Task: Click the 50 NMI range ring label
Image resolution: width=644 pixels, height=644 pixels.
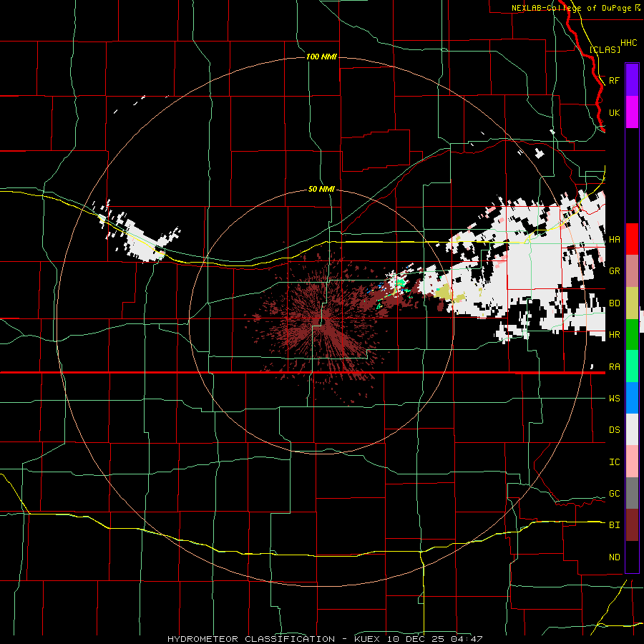Action: [321, 189]
